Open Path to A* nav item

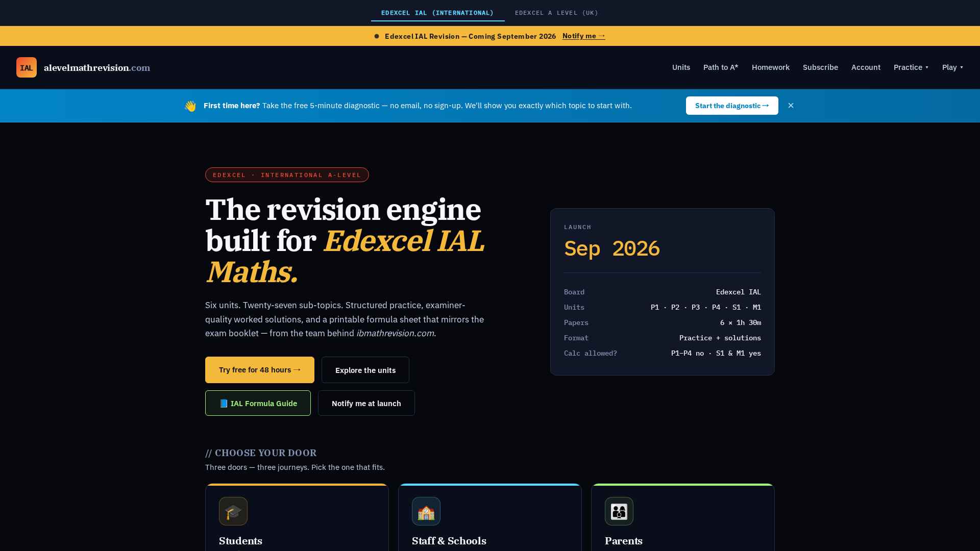[x=721, y=67]
